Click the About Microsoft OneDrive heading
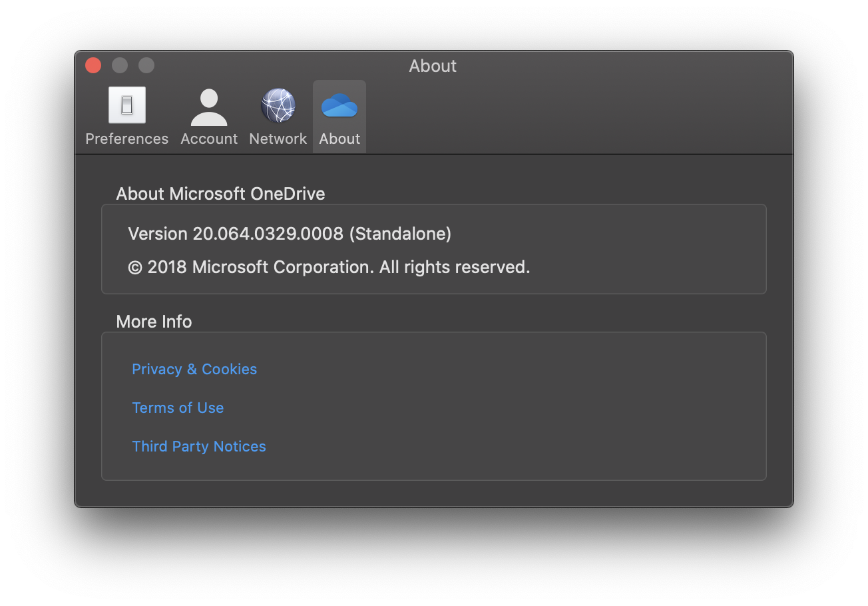The width and height of the screenshot is (868, 606). pos(220,194)
